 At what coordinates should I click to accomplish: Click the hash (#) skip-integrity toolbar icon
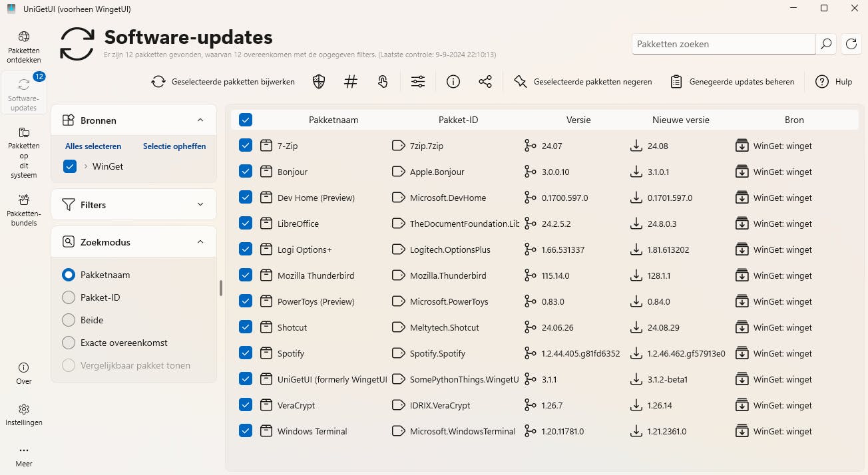351,82
